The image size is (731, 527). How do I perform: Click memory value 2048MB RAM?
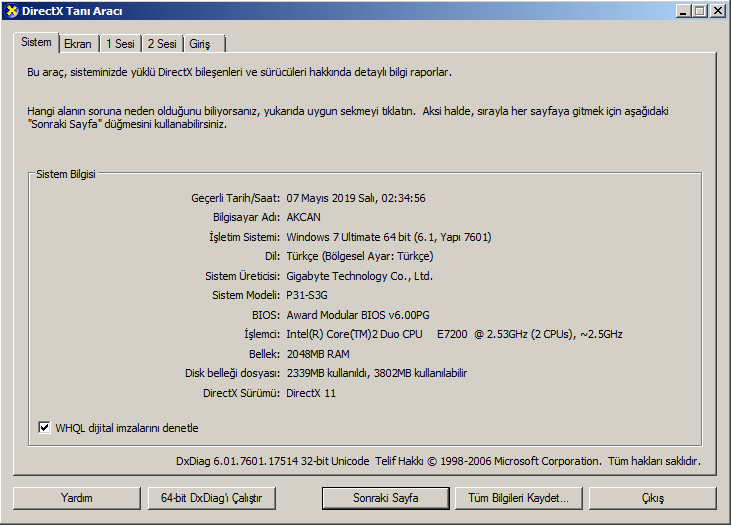(x=318, y=354)
